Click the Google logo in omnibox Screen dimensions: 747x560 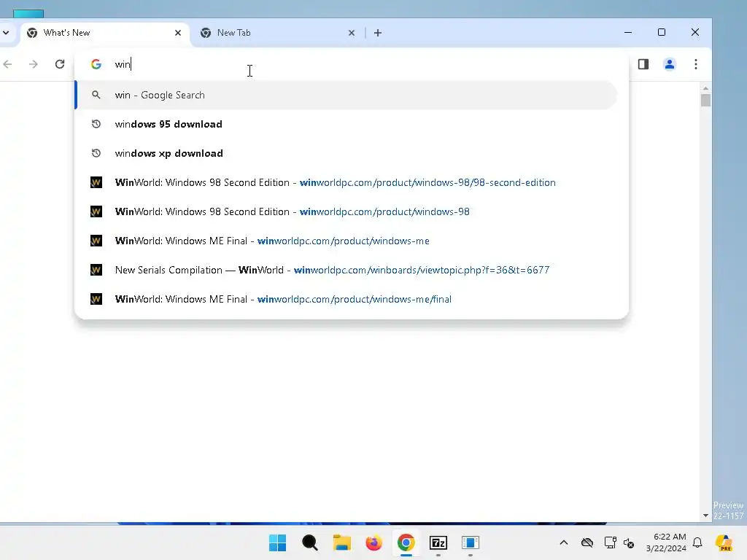96,64
